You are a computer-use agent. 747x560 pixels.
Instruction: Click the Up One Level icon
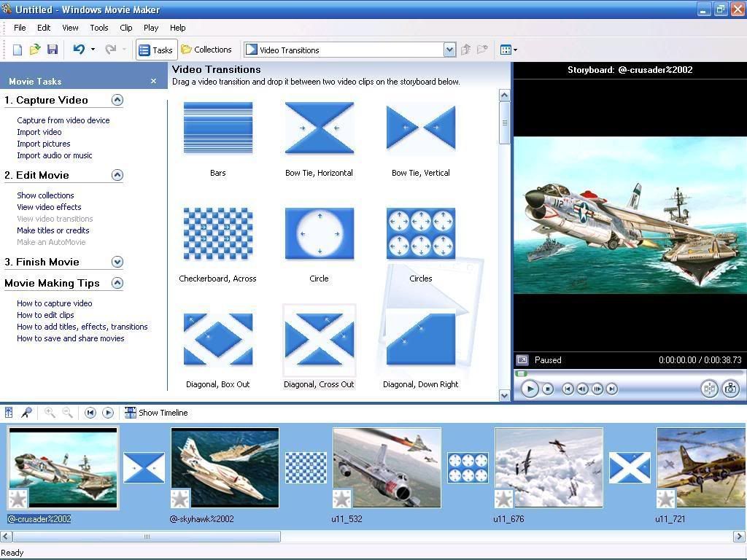(466, 50)
